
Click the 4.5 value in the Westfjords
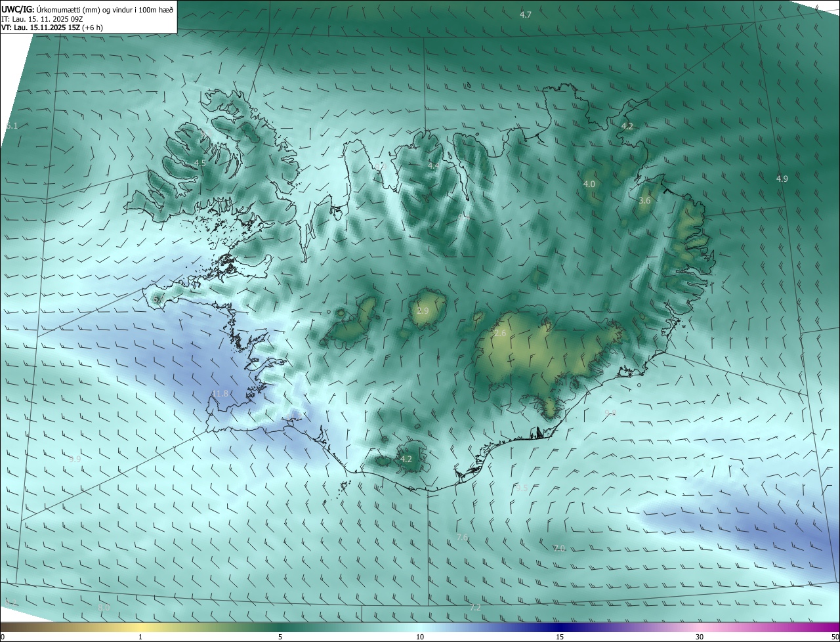point(199,163)
